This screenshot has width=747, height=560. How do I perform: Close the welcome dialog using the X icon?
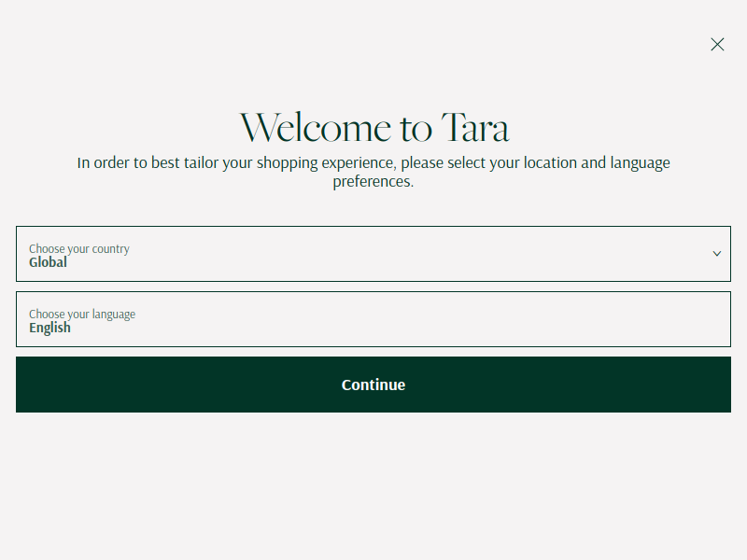[x=717, y=44]
